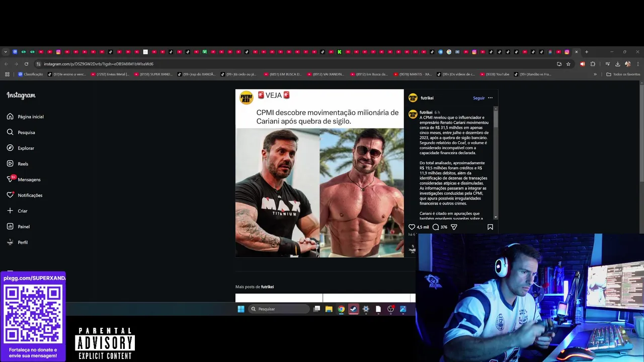
Task: Open the Classificação bookmark
Action: 31,74
